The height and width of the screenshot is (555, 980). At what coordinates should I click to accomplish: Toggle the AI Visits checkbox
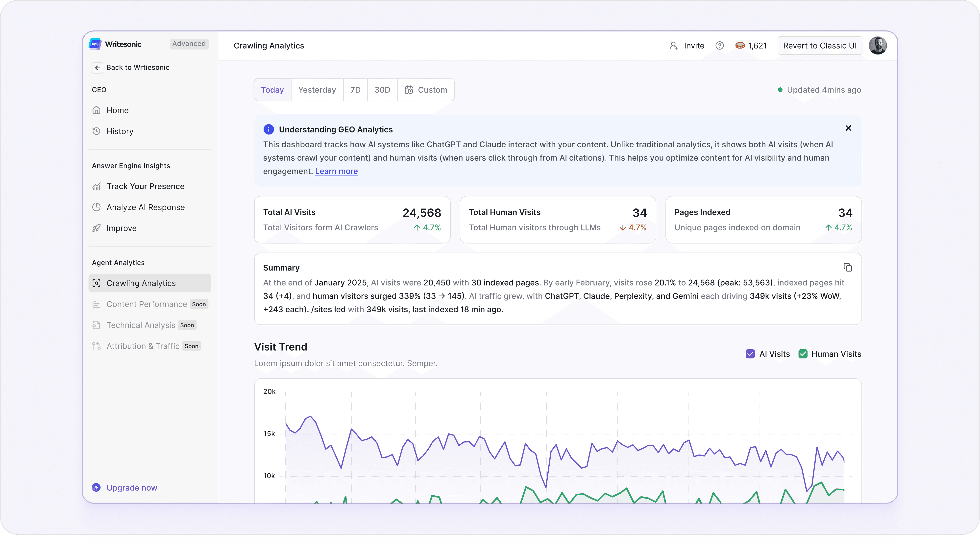pyautogui.click(x=750, y=354)
